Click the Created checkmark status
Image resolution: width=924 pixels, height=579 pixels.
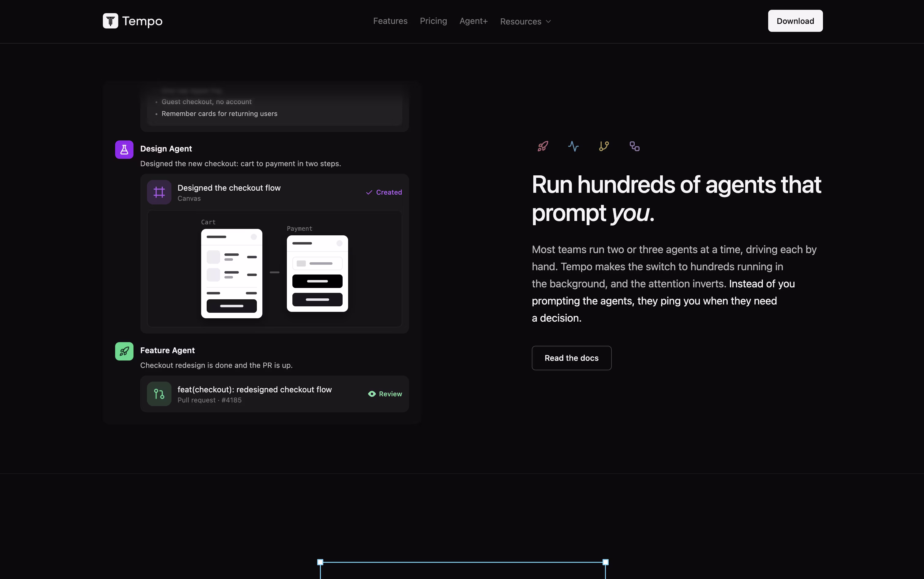tap(383, 192)
